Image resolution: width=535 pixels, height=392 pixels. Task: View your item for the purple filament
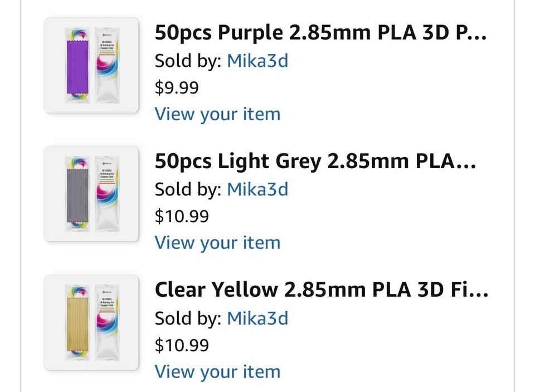click(217, 114)
